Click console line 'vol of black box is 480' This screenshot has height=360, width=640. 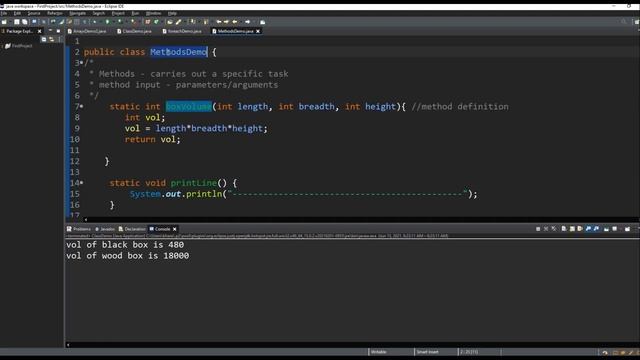[x=125, y=244]
